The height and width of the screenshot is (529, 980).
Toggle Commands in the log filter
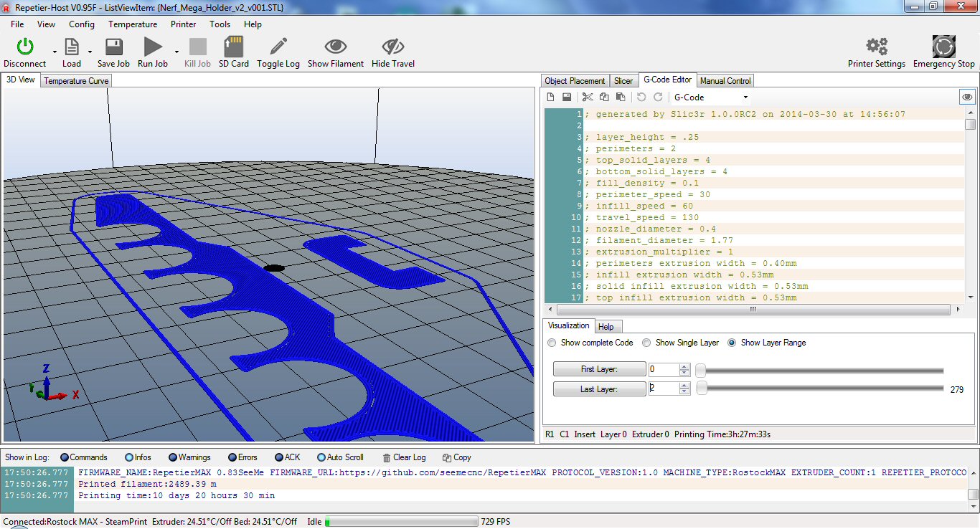coord(65,457)
